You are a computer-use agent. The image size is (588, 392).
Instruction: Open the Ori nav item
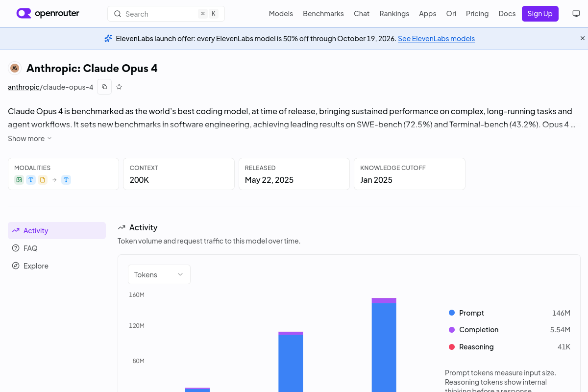[451, 14]
